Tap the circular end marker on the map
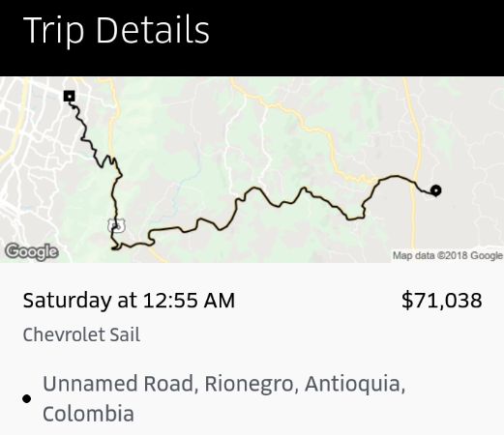This screenshot has width=504, height=435. pos(436,190)
